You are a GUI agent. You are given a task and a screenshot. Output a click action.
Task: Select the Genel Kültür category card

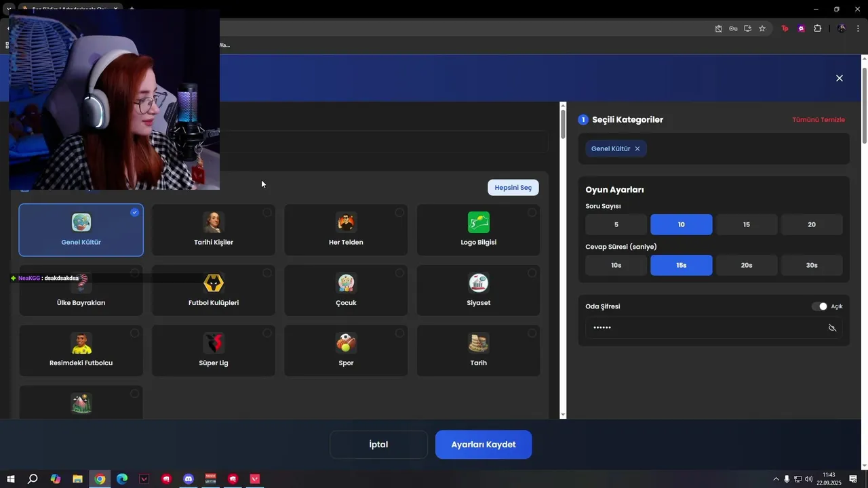pyautogui.click(x=81, y=230)
